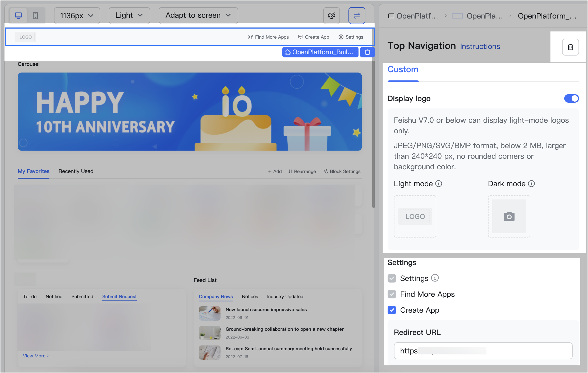Open the Adapt to screen dropdown
This screenshot has height=373, width=588.
(x=198, y=16)
